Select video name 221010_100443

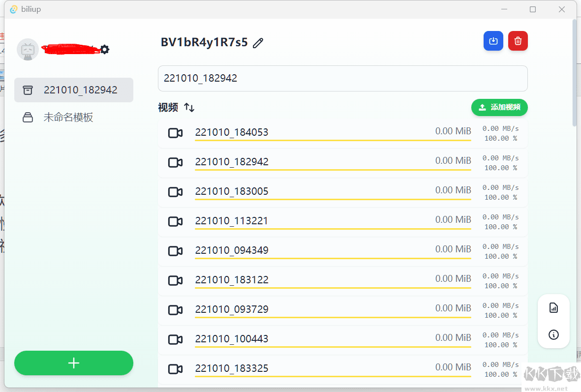point(232,339)
